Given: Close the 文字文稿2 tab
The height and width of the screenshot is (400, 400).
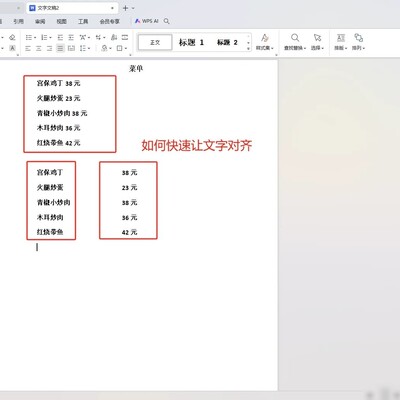Looking at the screenshot, I should click(112, 8).
